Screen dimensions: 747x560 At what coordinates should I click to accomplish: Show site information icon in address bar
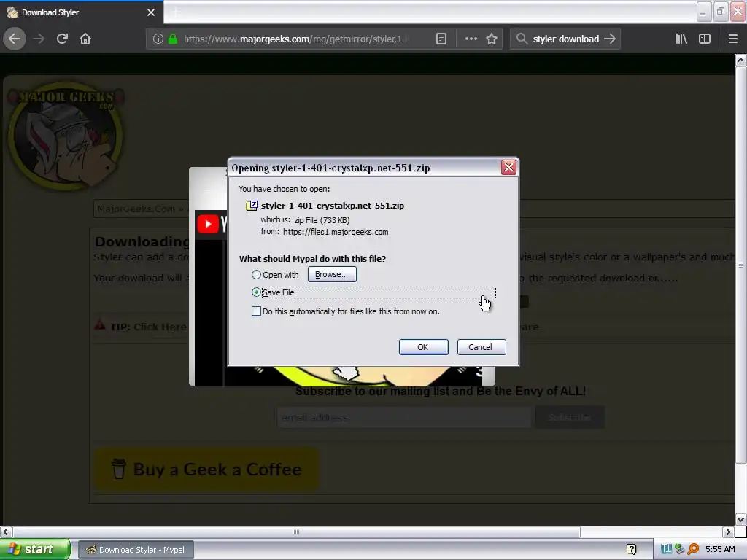[x=158, y=39]
